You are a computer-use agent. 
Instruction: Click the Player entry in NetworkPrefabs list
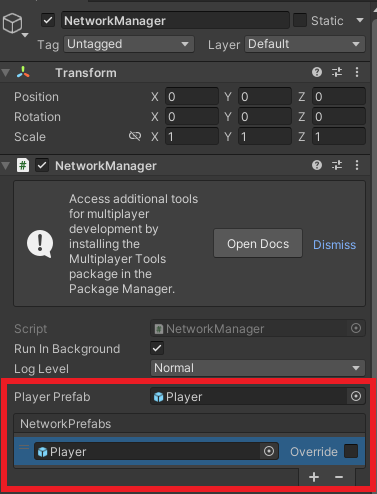point(147,452)
